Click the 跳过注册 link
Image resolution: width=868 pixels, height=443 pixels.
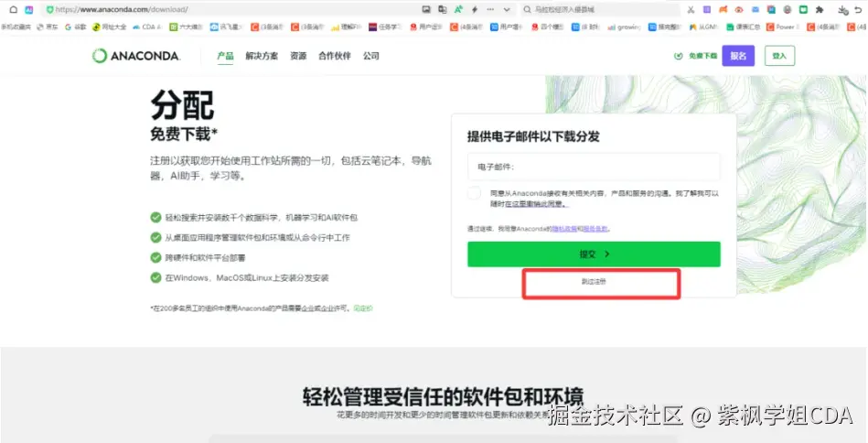594,282
